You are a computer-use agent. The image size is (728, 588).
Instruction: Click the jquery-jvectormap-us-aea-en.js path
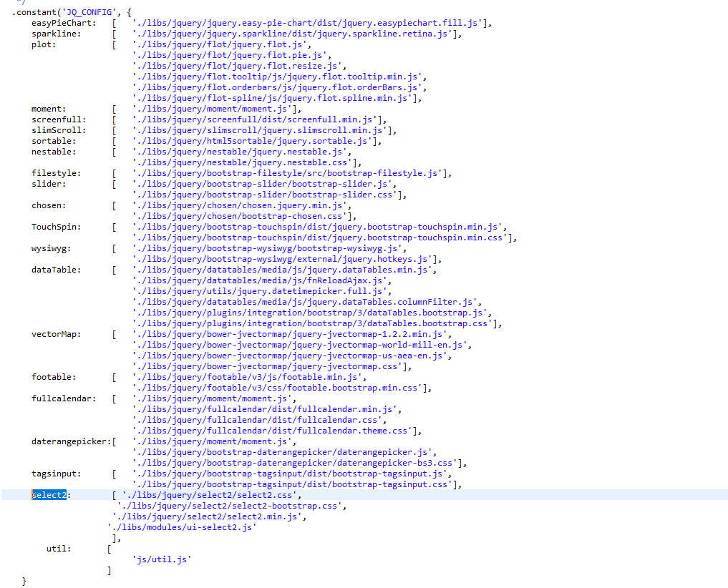[x=290, y=355]
